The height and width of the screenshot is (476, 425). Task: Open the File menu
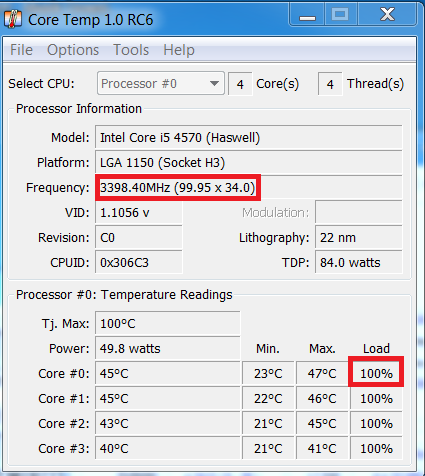pos(21,50)
